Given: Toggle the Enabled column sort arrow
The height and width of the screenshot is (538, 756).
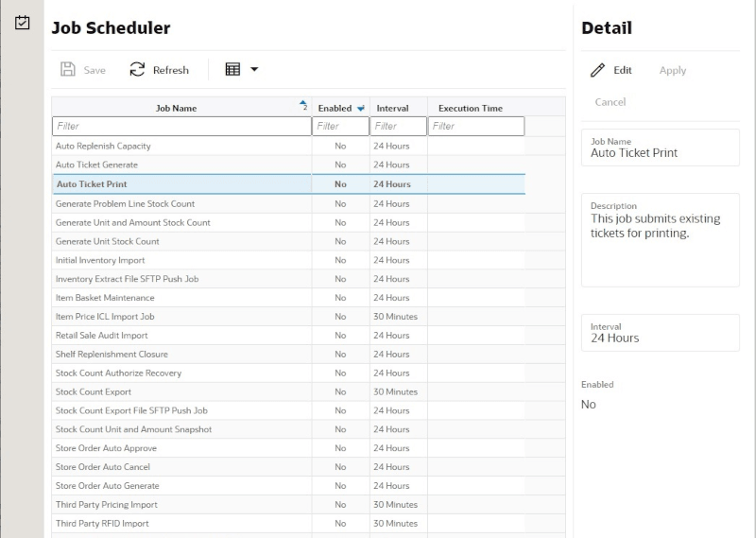Looking at the screenshot, I should 361,109.
